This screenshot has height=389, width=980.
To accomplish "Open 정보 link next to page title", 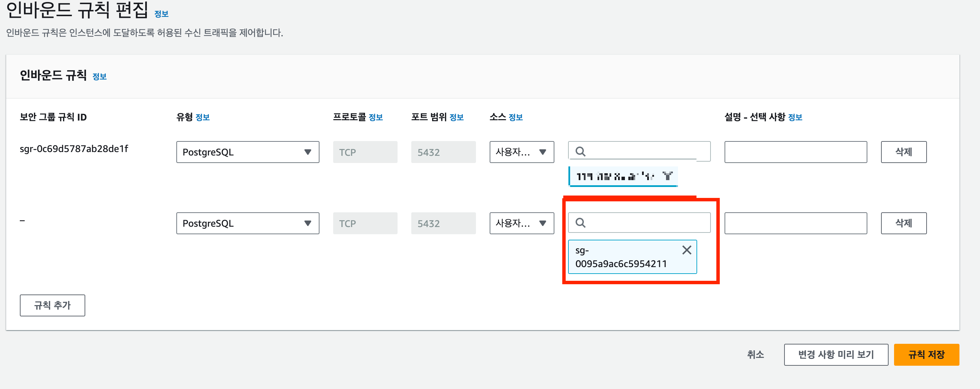I will (x=161, y=14).
